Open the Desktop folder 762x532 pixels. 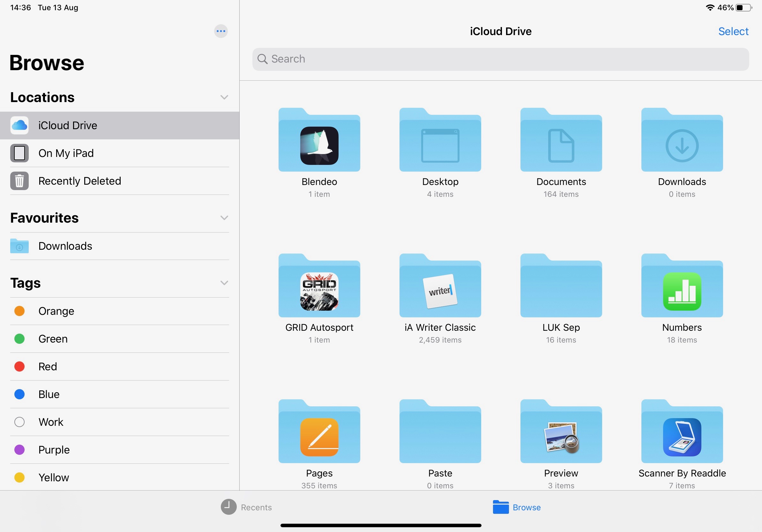[x=440, y=140]
